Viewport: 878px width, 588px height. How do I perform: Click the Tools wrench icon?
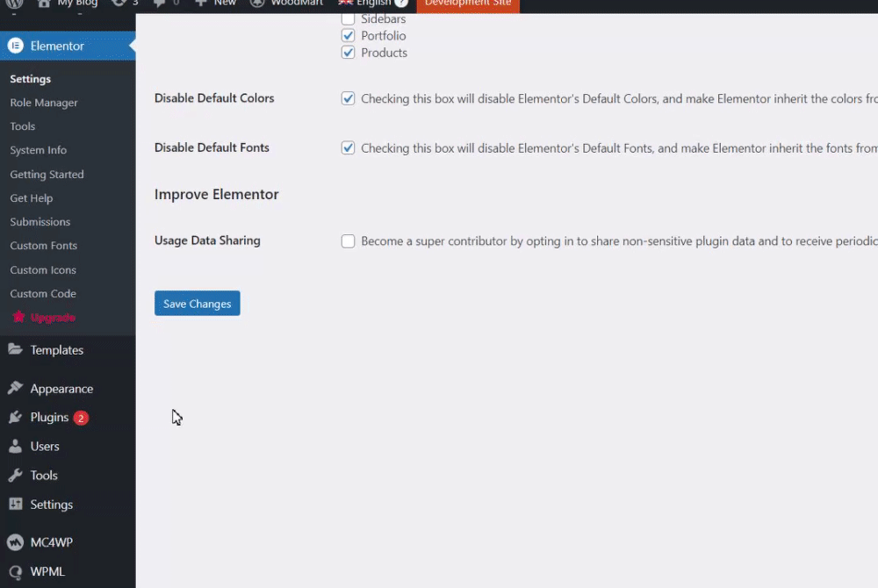15,476
